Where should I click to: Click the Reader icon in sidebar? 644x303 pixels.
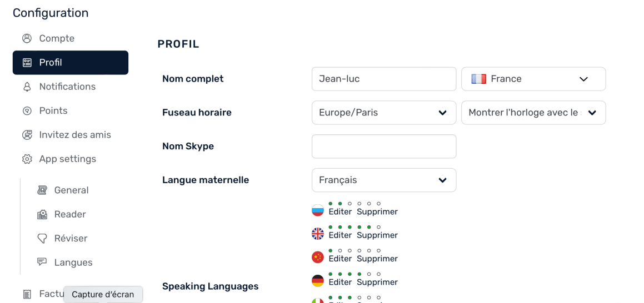coord(42,214)
